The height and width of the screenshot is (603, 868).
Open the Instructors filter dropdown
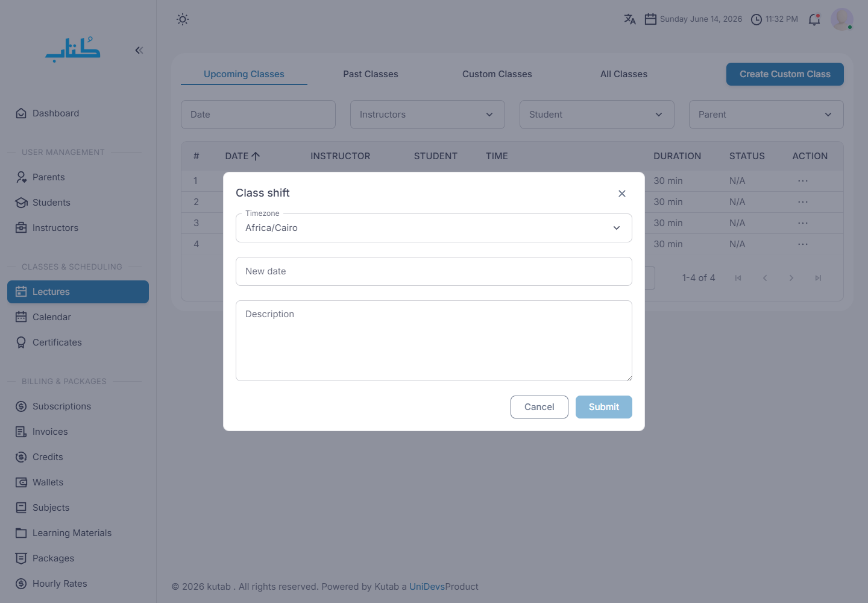pyautogui.click(x=427, y=115)
